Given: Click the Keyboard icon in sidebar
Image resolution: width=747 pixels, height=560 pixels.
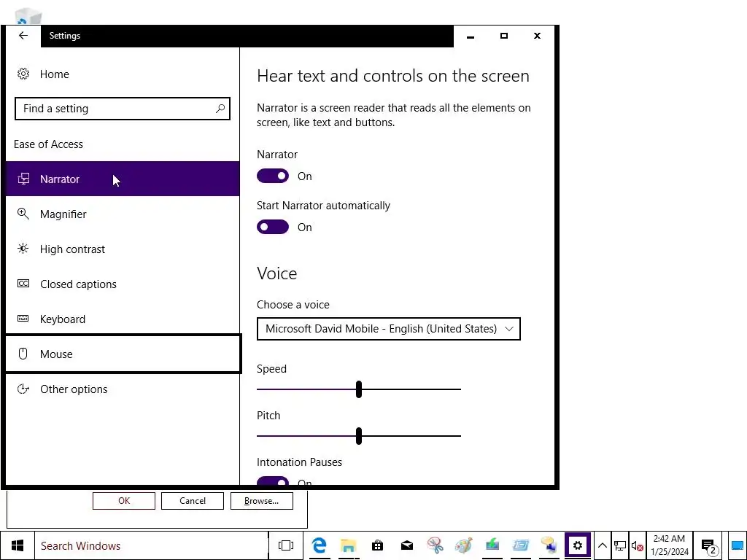Looking at the screenshot, I should pyautogui.click(x=23, y=319).
